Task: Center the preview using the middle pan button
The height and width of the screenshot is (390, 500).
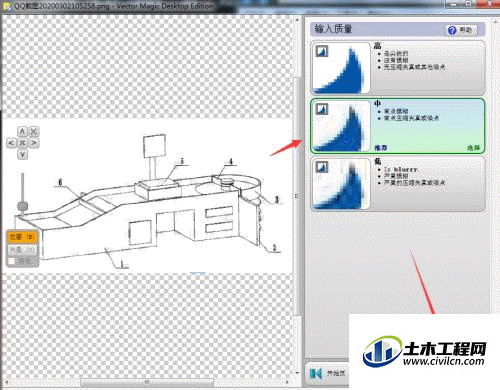Action: coord(22,143)
